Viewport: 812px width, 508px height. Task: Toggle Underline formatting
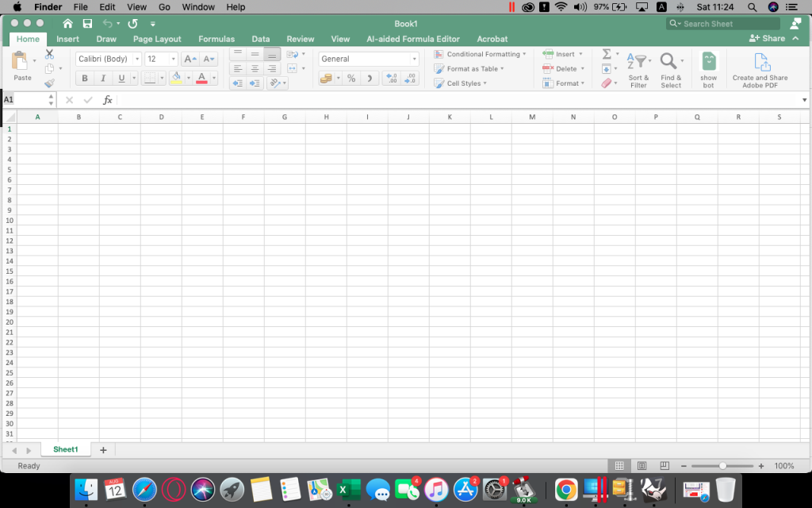click(121, 79)
